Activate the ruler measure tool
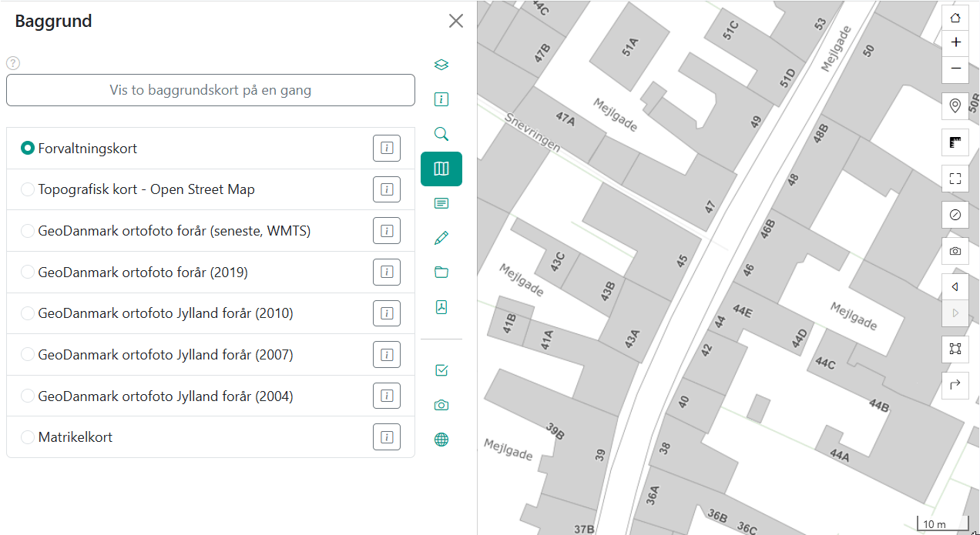The image size is (980, 535). (955, 142)
